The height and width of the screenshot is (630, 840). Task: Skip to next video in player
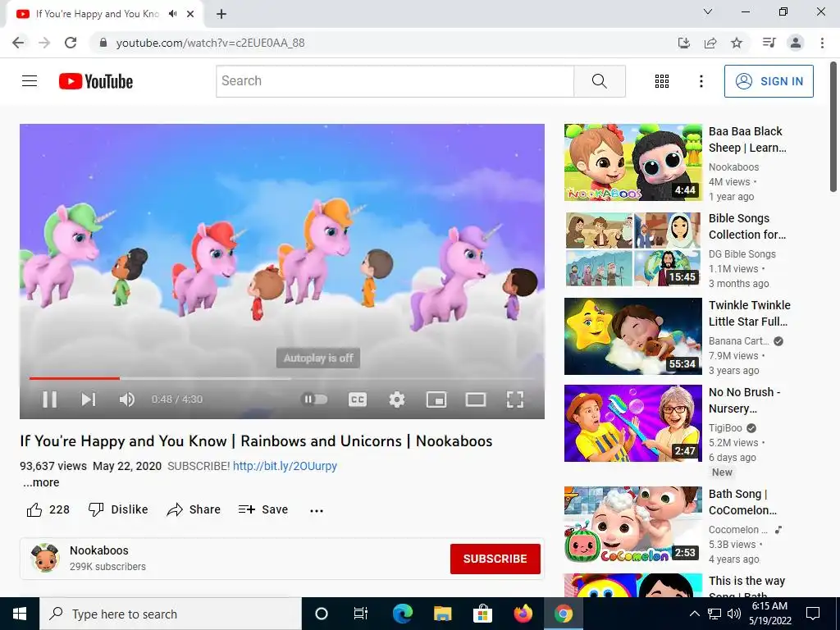89,399
